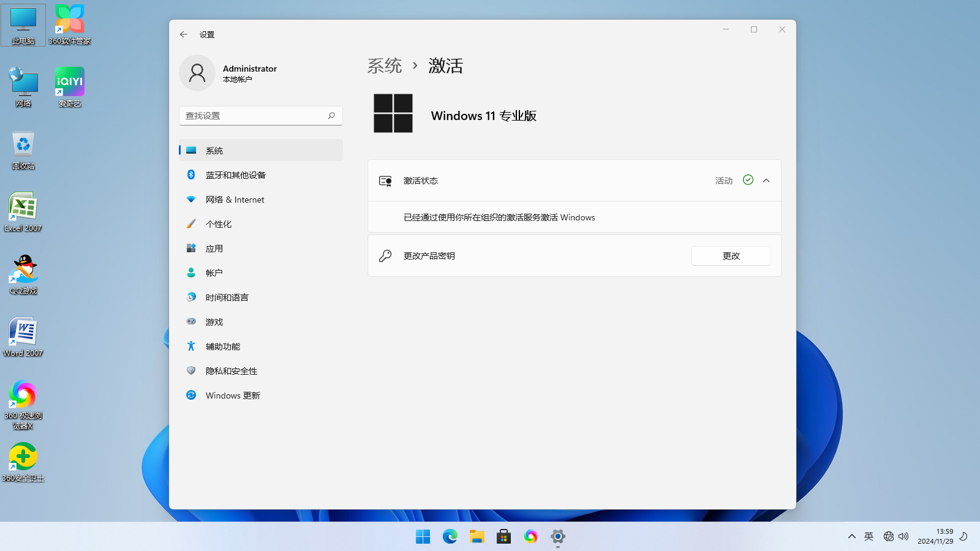Screen dimensions: 980x551
Task: Open 游戏 settings page
Action: [x=261, y=321]
